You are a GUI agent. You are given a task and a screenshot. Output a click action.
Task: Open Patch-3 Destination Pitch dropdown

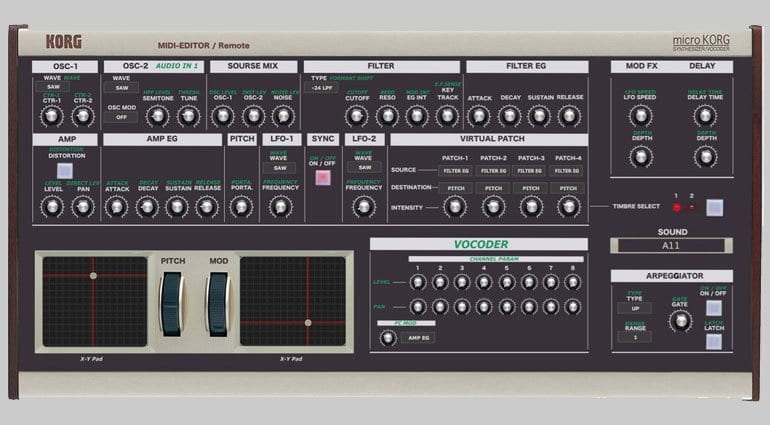pyautogui.click(x=531, y=188)
